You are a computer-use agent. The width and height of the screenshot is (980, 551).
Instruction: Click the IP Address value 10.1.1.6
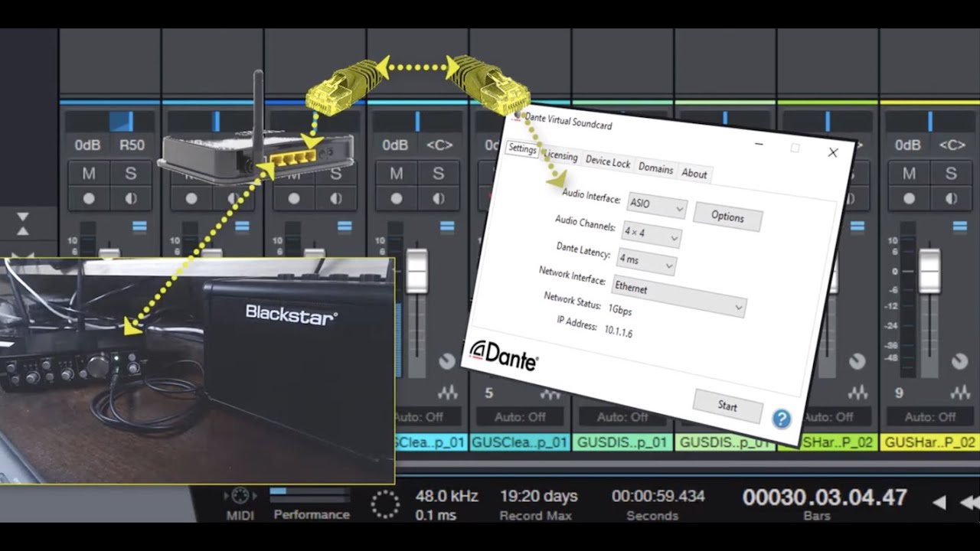618,331
